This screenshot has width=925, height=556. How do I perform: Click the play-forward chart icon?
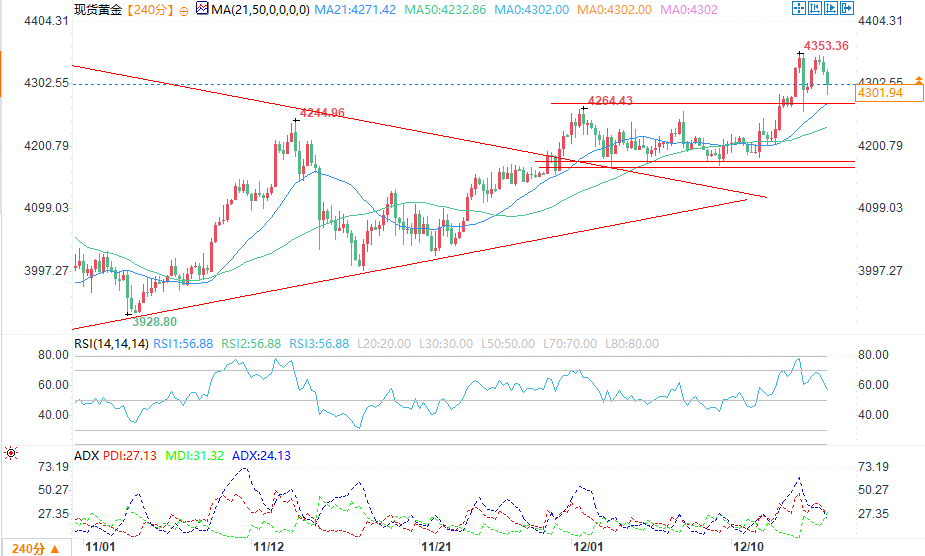point(831,8)
